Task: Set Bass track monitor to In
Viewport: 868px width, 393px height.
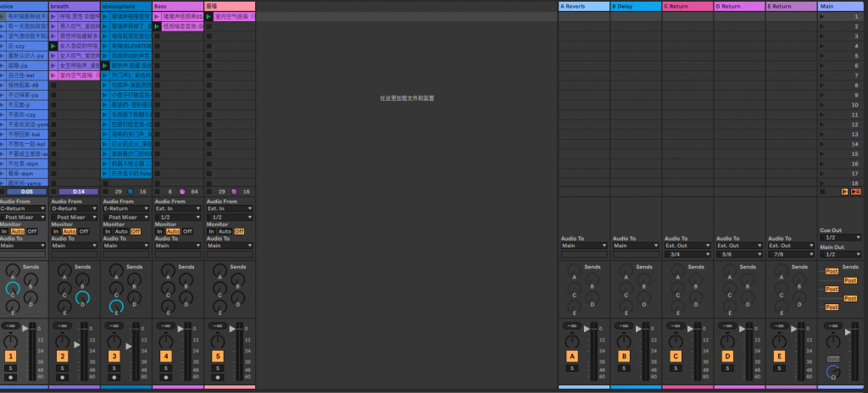Action: (159, 231)
